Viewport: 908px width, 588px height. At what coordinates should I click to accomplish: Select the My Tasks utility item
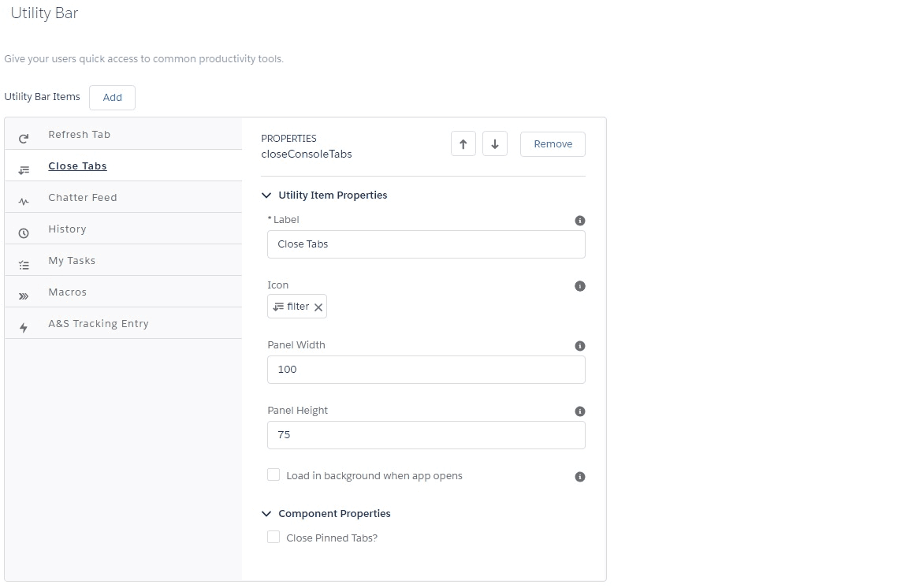(123, 261)
